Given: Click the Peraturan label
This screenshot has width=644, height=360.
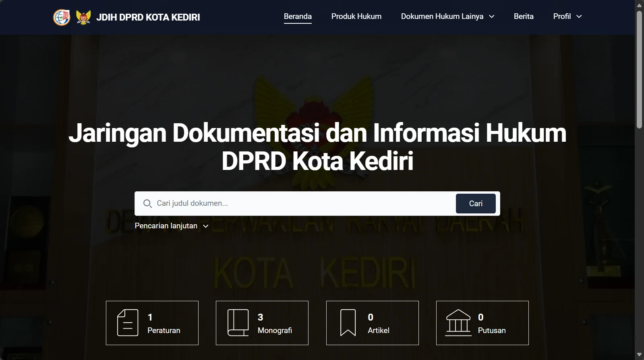Looking at the screenshot, I should click(164, 331).
